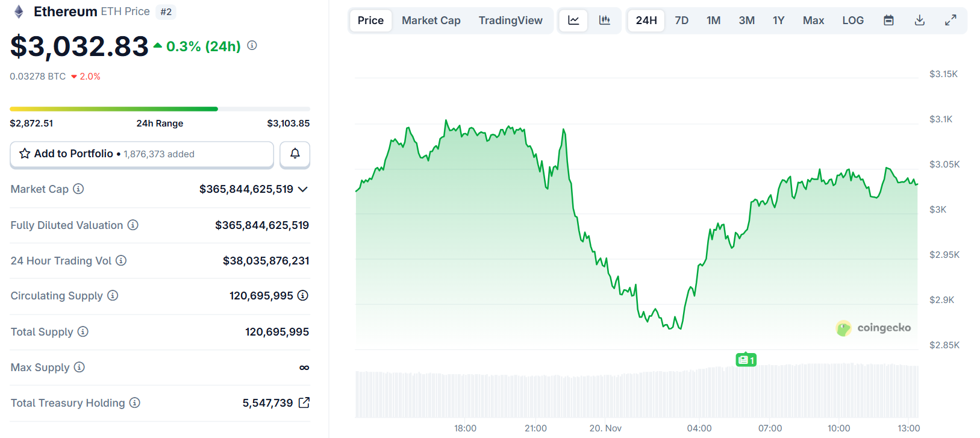Open Market Cap info tooltip icon

coord(78,189)
